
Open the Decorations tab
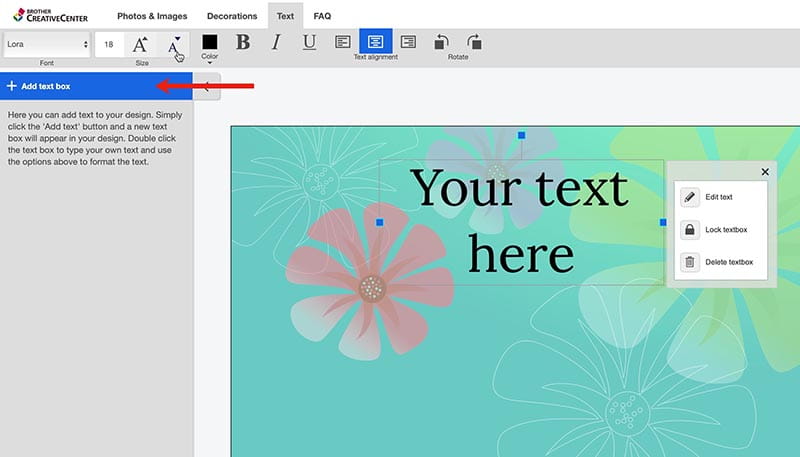click(x=232, y=16)
